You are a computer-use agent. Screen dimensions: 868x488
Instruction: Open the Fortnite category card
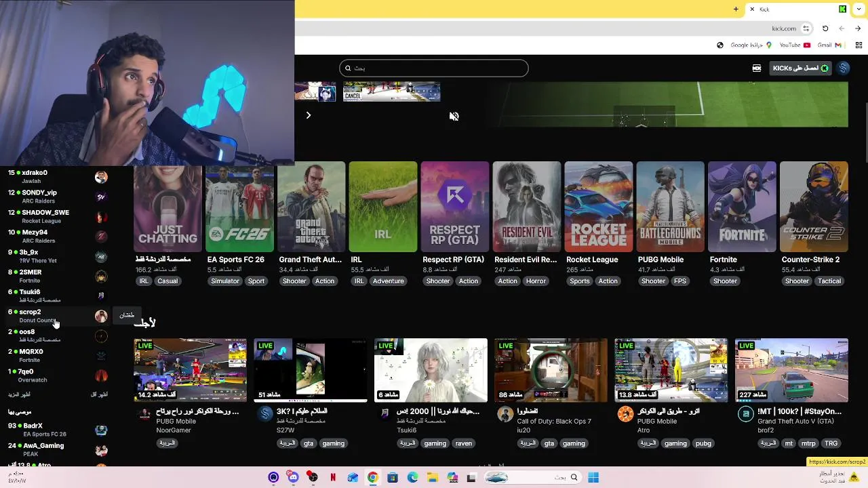[743, 207]
